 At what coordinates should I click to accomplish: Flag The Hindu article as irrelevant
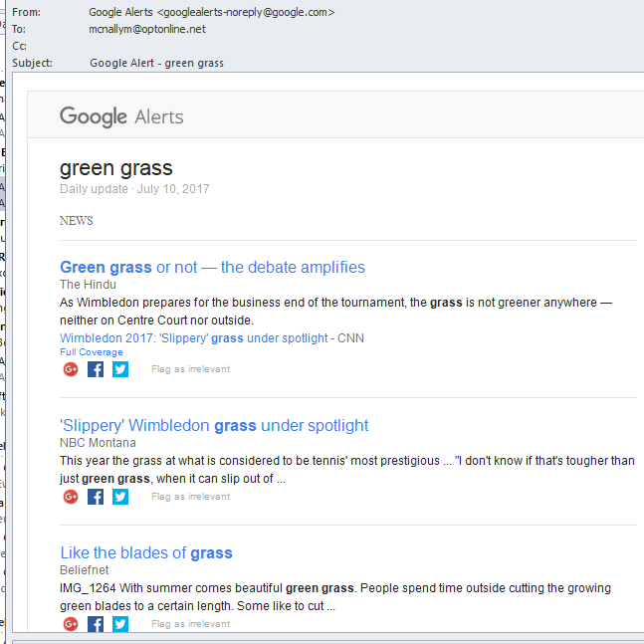[190, 369]
